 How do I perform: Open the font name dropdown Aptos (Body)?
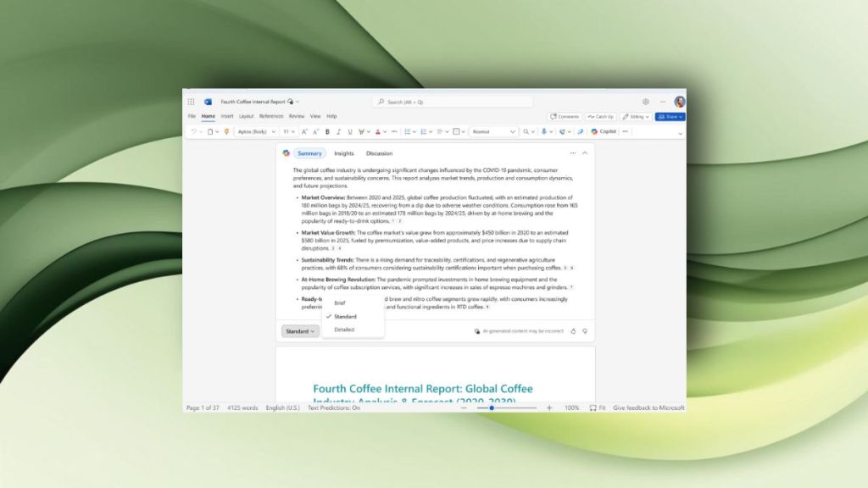click(256, 131)
